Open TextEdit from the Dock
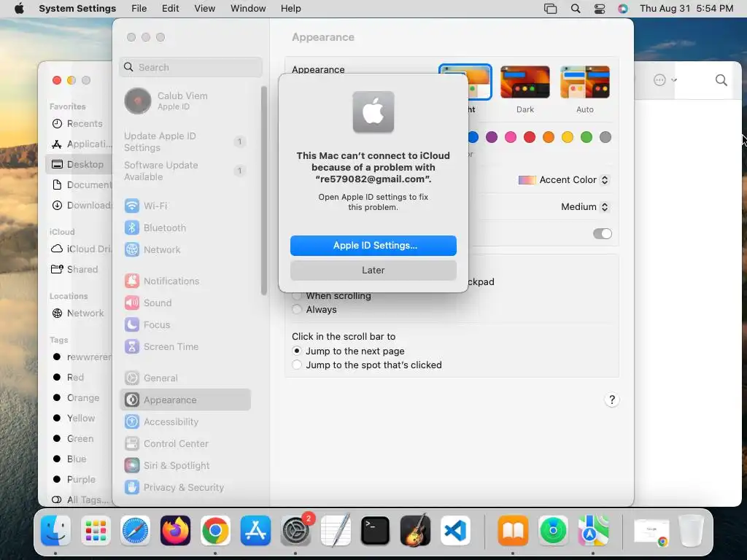The image size is (747, 560). click(x=336, y=531)
